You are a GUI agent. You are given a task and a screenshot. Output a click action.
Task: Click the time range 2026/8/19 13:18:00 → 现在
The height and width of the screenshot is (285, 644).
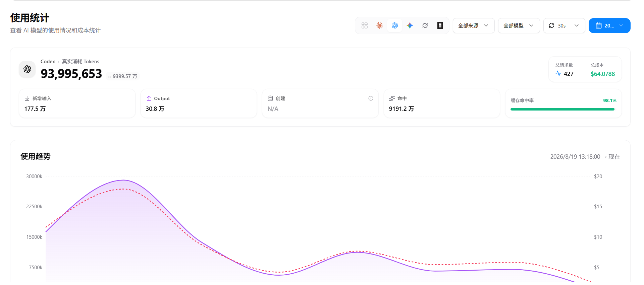point(585,157)
